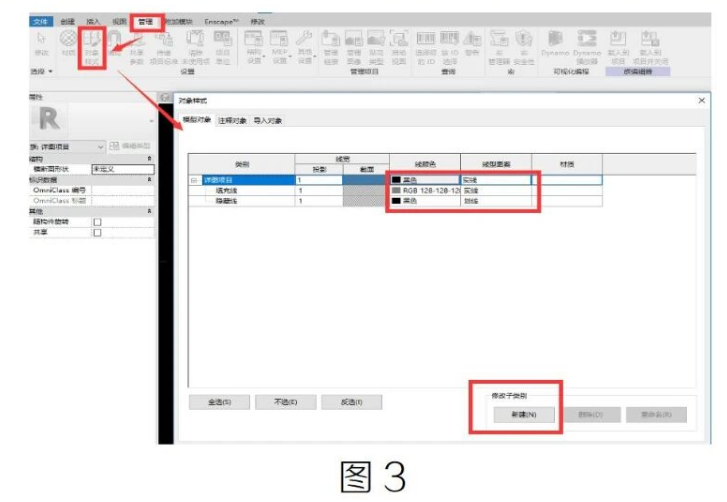The image size is (727, 502).
Task: Toggle the 共享 (Shared) checkbox
Action: [97, 233]
